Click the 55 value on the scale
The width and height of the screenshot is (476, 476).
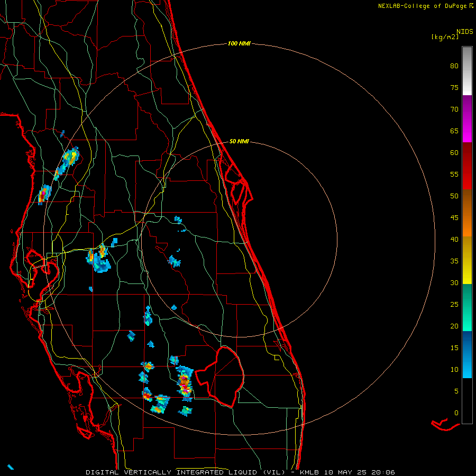click(454, 174)
